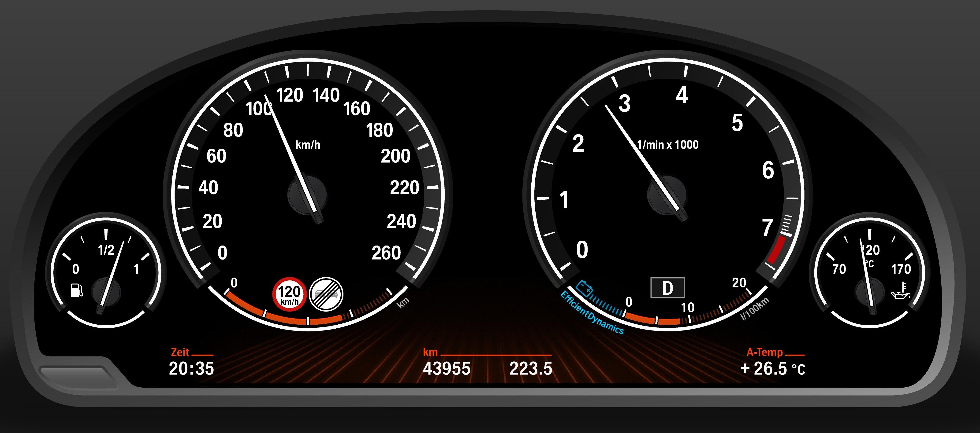Click the 10 mark on consumption scale
The width and height of the screenshot is (980, 433).
coord(687,308)
